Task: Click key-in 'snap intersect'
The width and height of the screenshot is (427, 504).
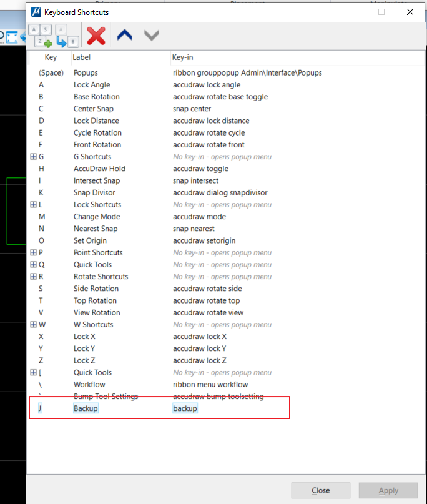Action: point(195,180)
